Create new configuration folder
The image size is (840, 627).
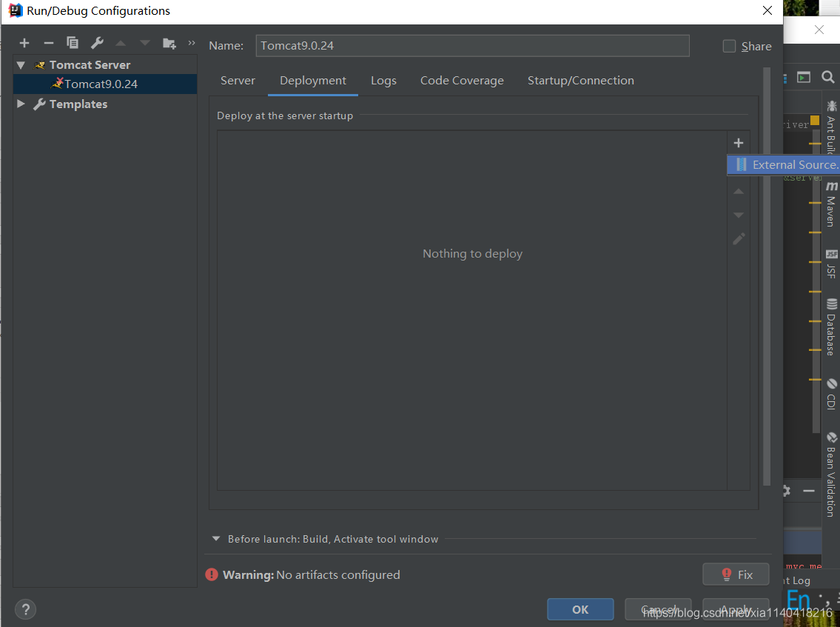169,44
